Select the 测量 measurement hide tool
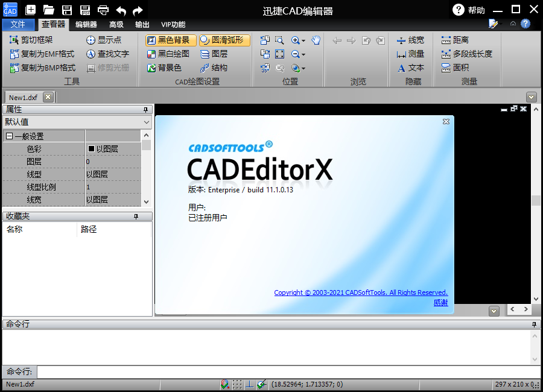Screen dimensions: 543x392 [x=410, y=54]
